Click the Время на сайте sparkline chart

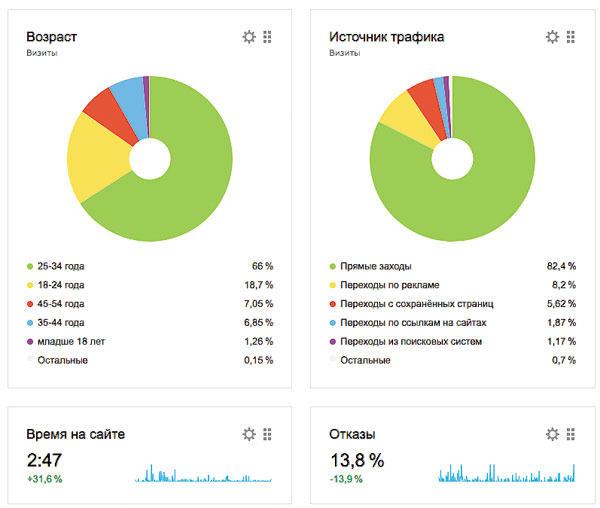[x=203, y=473]
